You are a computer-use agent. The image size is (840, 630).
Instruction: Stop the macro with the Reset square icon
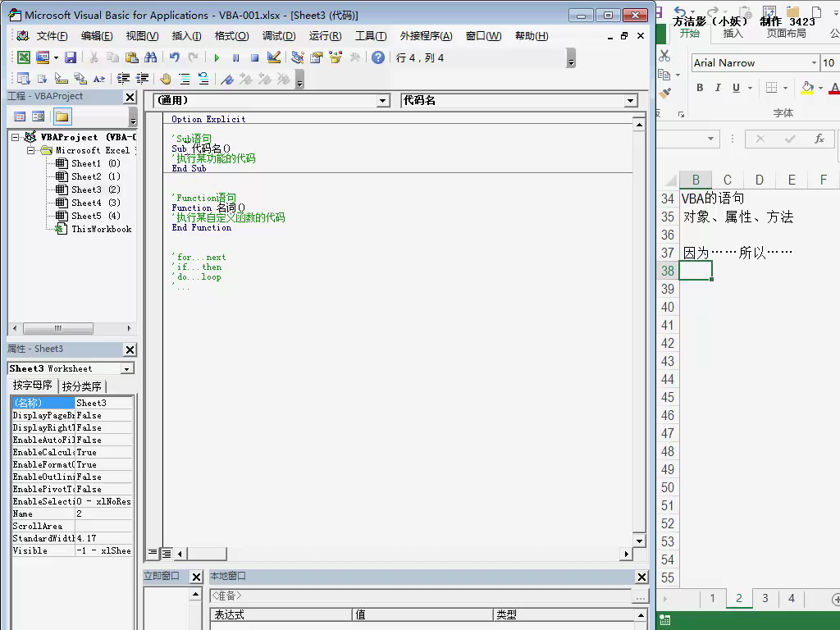coord(255,57)
